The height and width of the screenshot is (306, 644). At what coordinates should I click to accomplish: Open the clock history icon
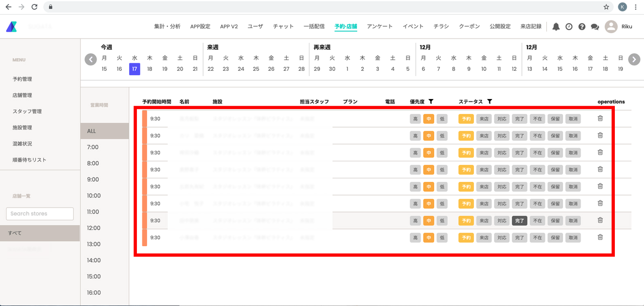pyautogui.click(x=569, y=27)
